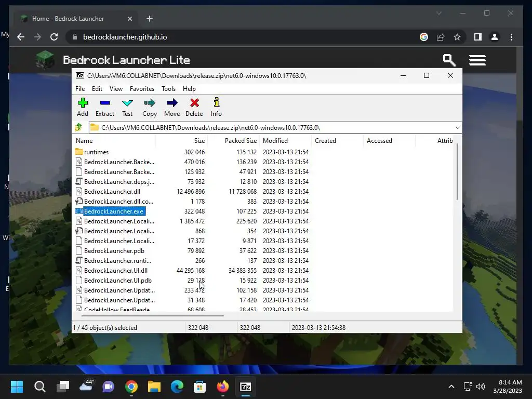This screenshot has height=399, width=532.
Task: Open a new Chrome tab
Action: pyautogui.click(x=150, y=19)
